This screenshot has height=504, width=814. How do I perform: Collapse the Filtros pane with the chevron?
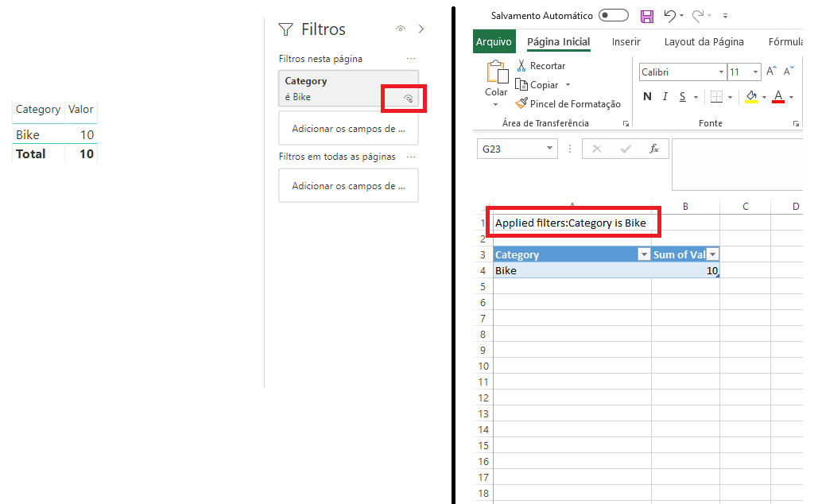point(421,29)
